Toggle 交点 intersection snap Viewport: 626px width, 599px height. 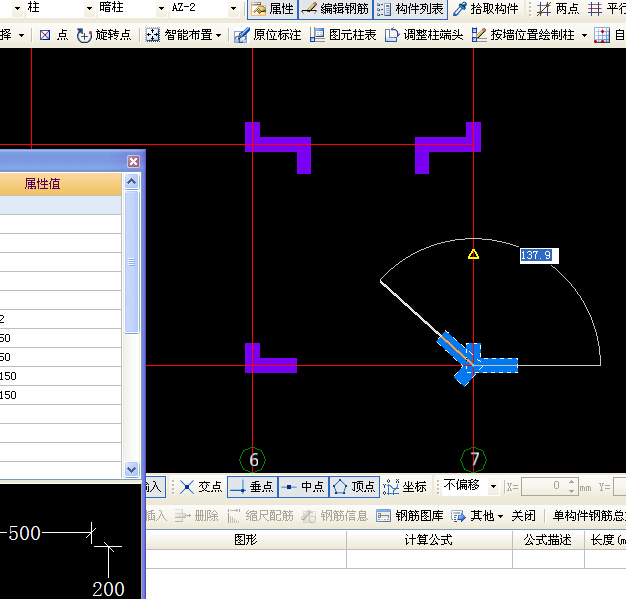coord(200,487)
